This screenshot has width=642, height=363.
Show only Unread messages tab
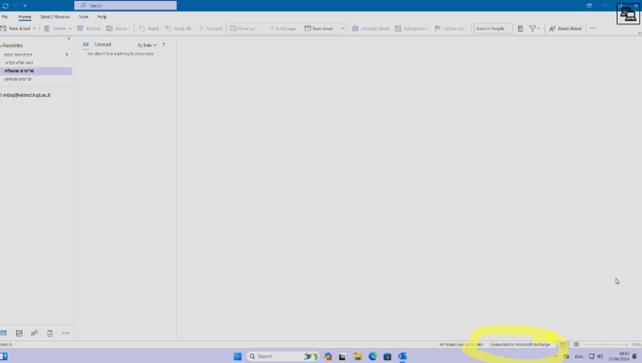pos(103,44)
